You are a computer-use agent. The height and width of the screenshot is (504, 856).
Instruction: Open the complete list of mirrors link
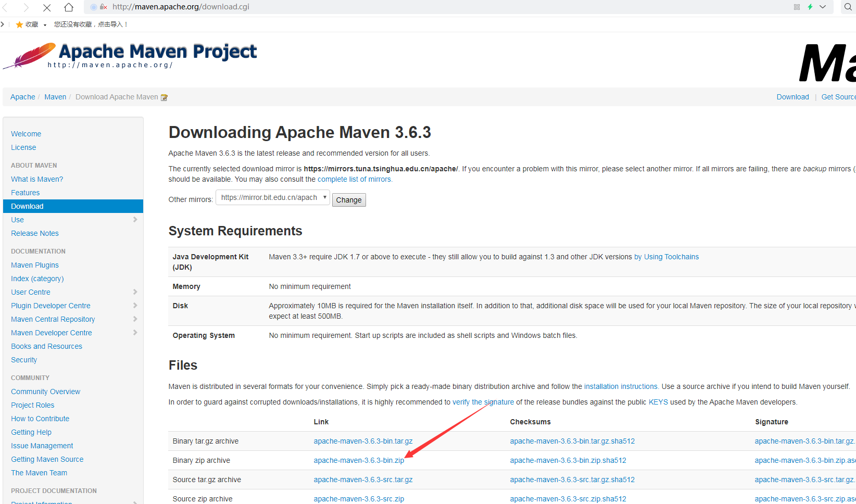[355, 179]
